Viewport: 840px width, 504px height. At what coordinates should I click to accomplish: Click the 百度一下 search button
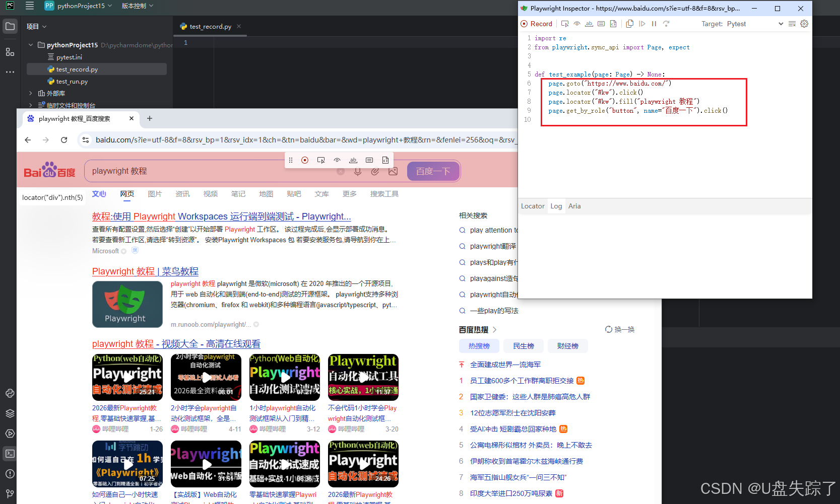433,171
